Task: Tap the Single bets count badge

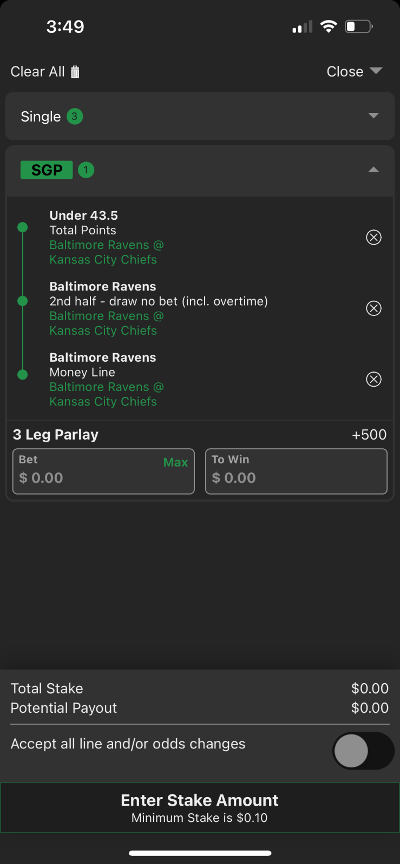Action: [75, 117]
